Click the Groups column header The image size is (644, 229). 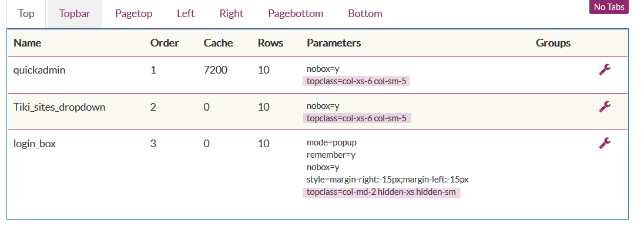click(554, 43)
